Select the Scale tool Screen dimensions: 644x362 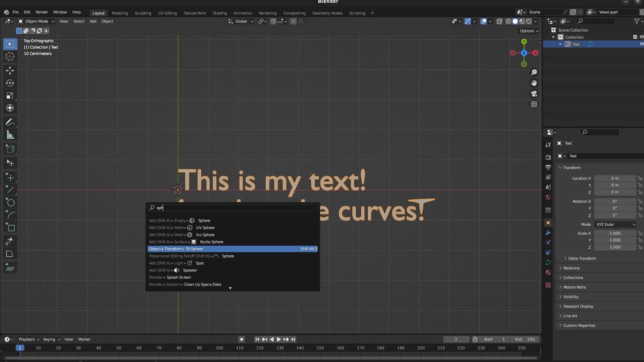pos(10,95)
